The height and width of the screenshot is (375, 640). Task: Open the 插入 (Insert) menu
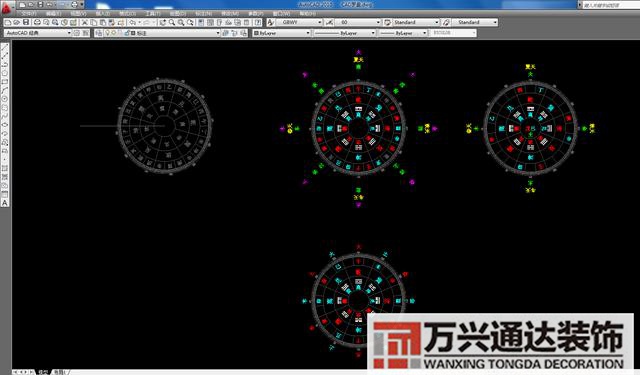(103, 13)
